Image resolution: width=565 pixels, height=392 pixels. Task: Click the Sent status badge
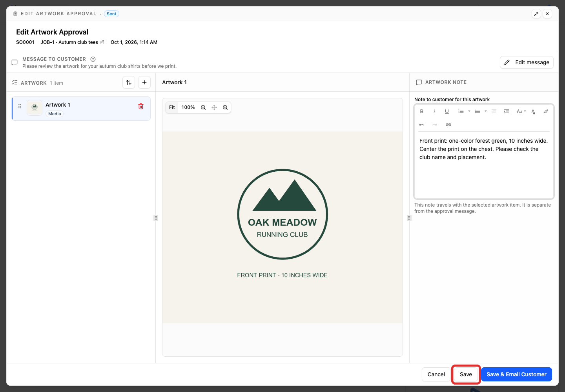pos(111,14)
